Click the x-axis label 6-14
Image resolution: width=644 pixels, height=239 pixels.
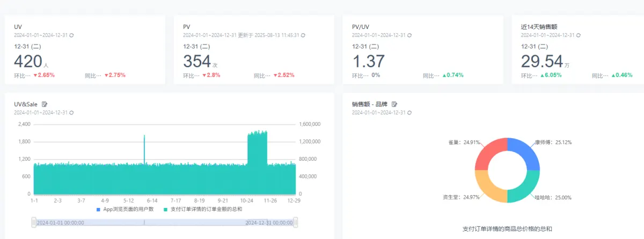152,200
